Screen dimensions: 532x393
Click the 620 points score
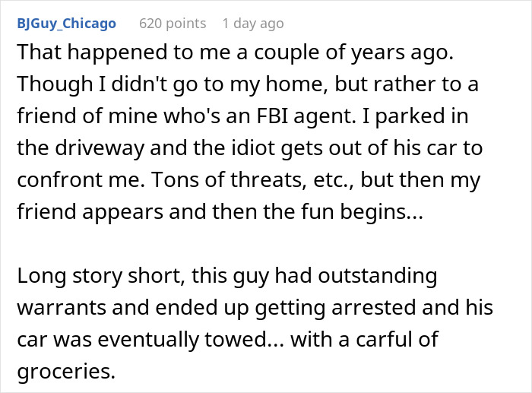[173, 24]
